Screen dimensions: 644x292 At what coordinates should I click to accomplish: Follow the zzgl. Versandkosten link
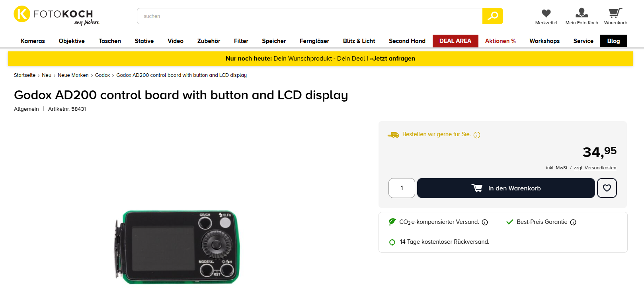click(595, 168)
